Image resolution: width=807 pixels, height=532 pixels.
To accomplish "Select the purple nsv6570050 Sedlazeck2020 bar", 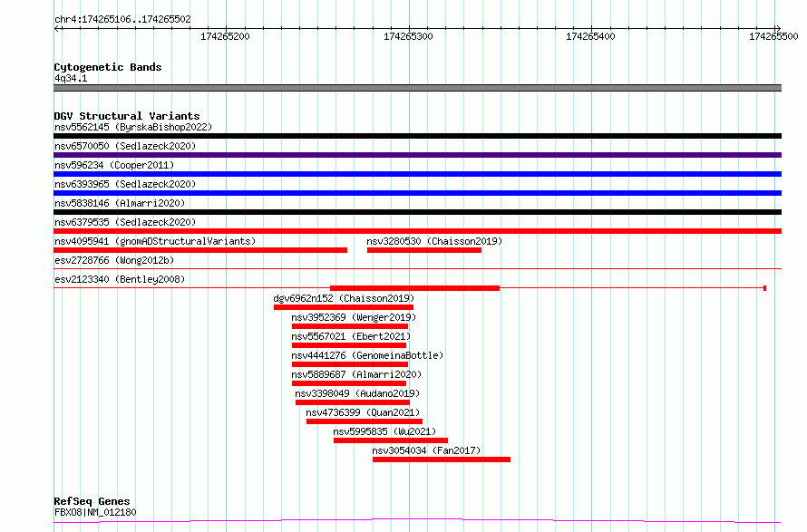I will [417, 155].
